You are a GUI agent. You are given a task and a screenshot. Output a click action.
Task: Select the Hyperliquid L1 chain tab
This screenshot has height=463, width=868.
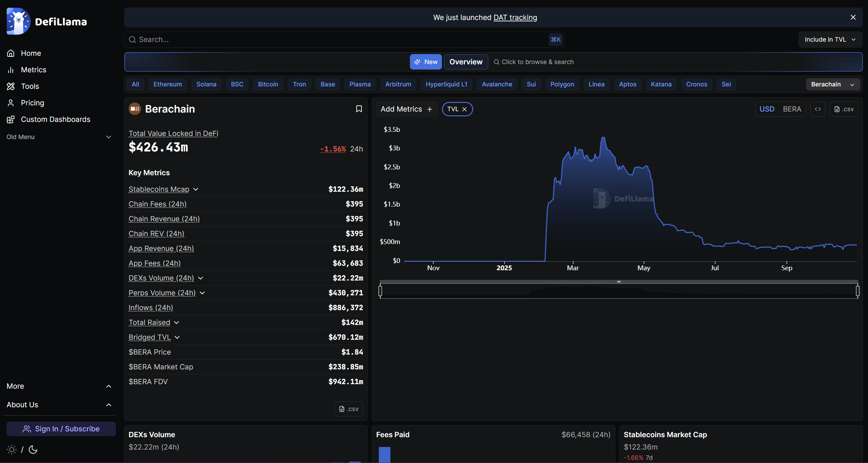click(x=446, y=84)
